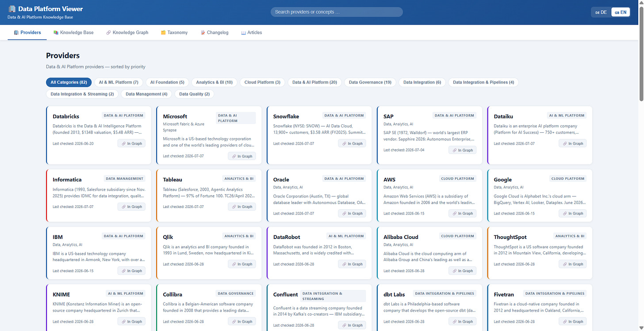Filter by Cloud Platform (3)

click(262, 82)
